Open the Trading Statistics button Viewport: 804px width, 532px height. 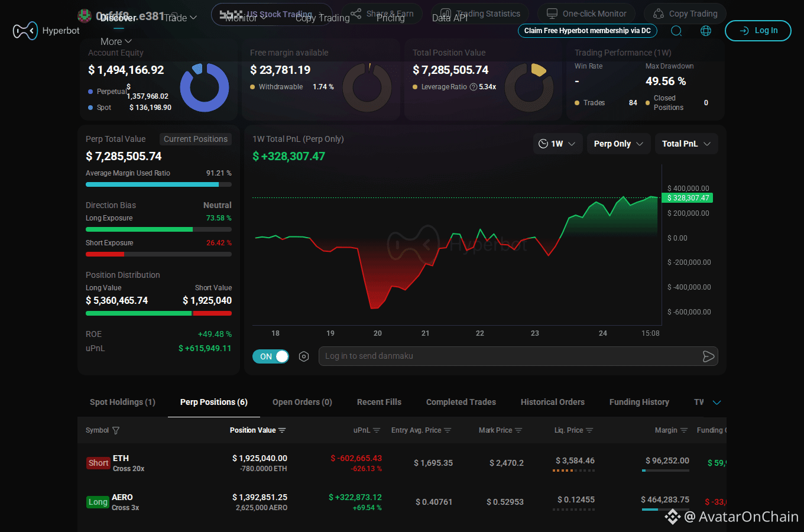481,14
